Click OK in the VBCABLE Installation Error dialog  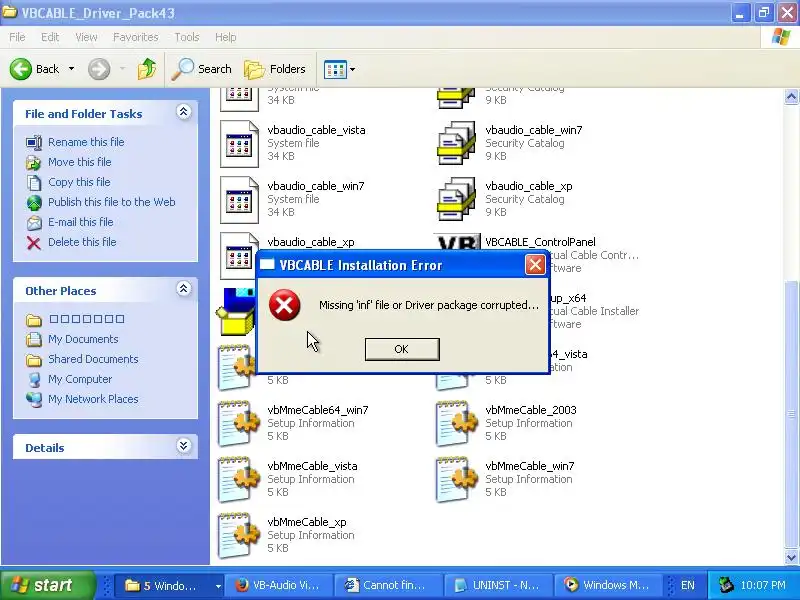(402, 349)
